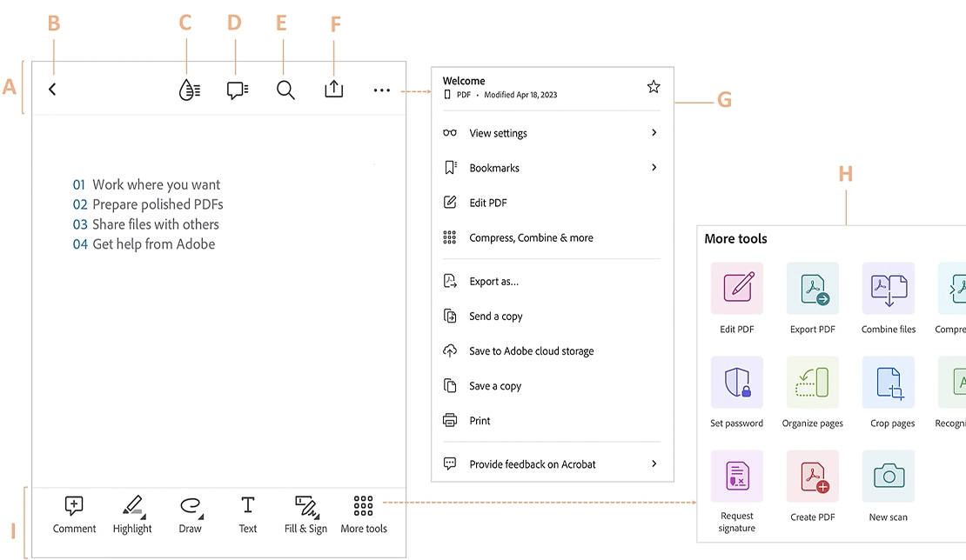This screenshot has height=560, width=966.
Task: Open Edit PDF from More tools
Action: click(736, 289)
